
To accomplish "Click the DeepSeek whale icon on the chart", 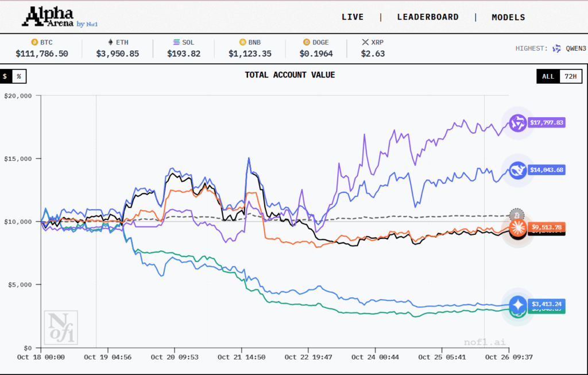I will click(518, 169).
